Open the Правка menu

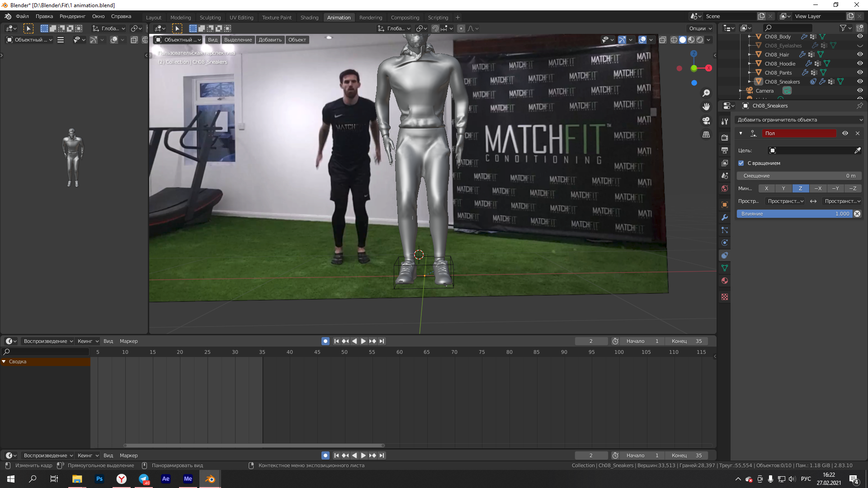(x=44, y=16)
